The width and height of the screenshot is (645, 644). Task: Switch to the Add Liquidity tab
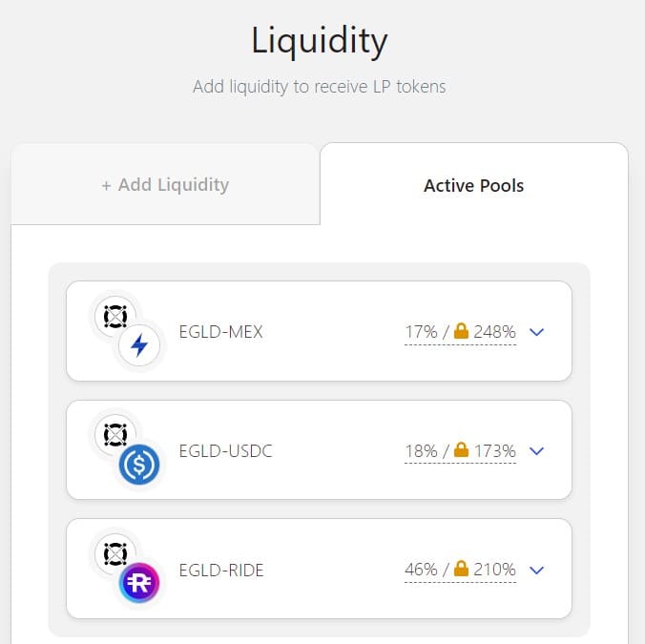165,185
